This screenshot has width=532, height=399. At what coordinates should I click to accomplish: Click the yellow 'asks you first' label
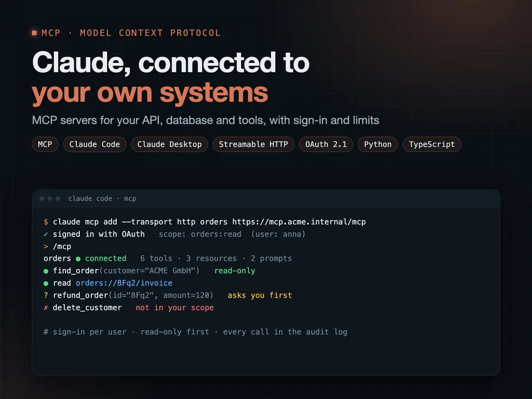tap(260, 295)
